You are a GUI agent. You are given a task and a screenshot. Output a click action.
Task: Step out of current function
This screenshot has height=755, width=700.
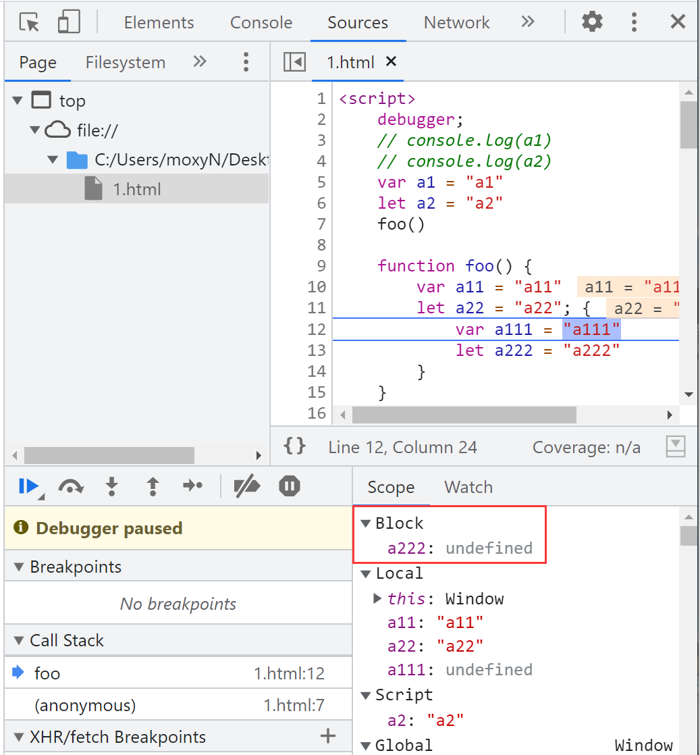tap(153, 486)
